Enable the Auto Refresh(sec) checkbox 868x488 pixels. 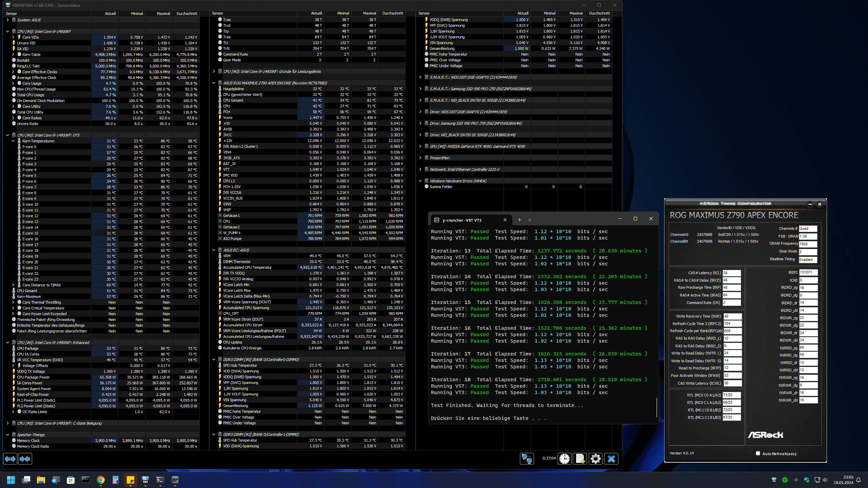[758, 453]
